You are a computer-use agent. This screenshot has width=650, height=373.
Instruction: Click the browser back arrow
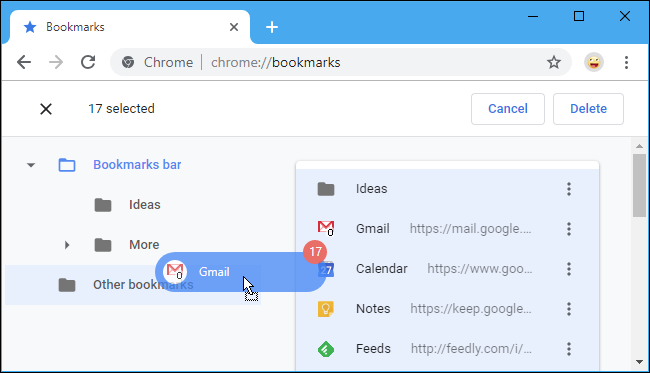click(x=24, y=63)
